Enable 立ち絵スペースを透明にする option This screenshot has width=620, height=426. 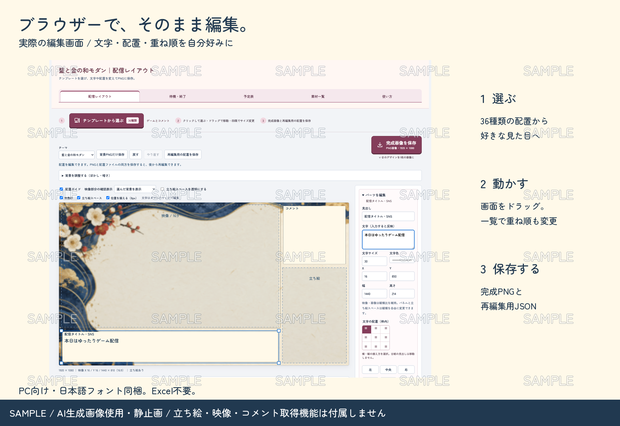coord(163,189)
